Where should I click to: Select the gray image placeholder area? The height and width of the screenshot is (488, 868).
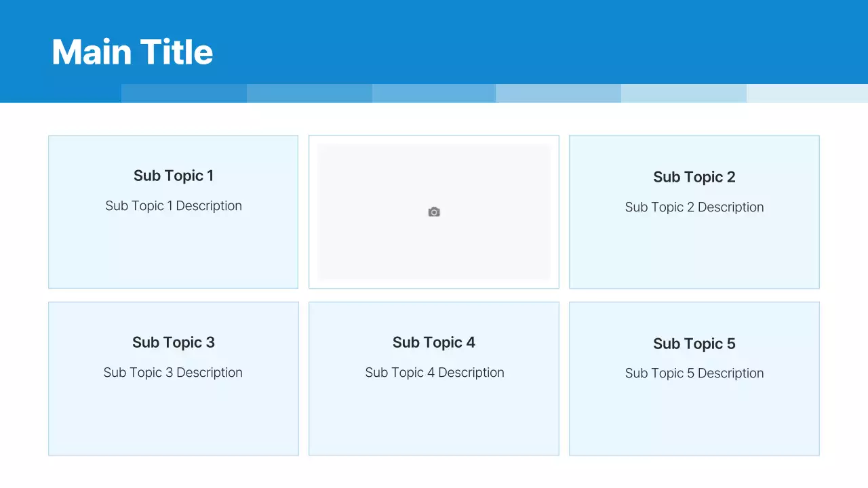pyautogui.click(x=380, y=244)
